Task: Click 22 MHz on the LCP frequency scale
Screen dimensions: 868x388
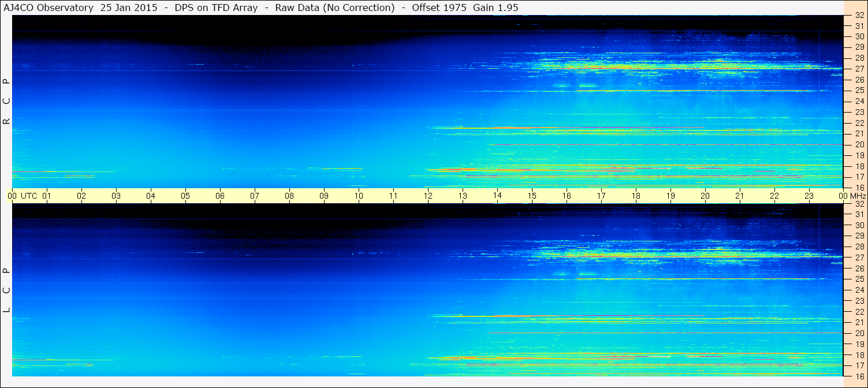Action: coord(859,312)
